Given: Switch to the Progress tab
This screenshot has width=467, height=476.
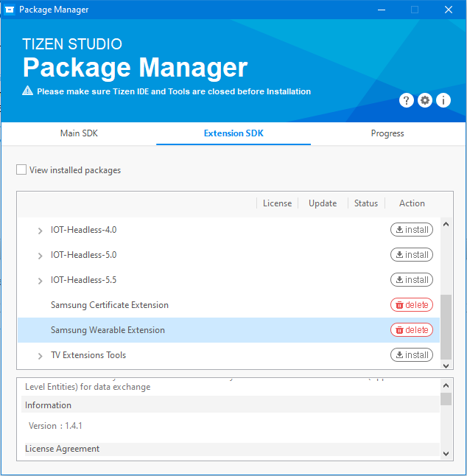Looking at the screenshot, I should [387, 133].
